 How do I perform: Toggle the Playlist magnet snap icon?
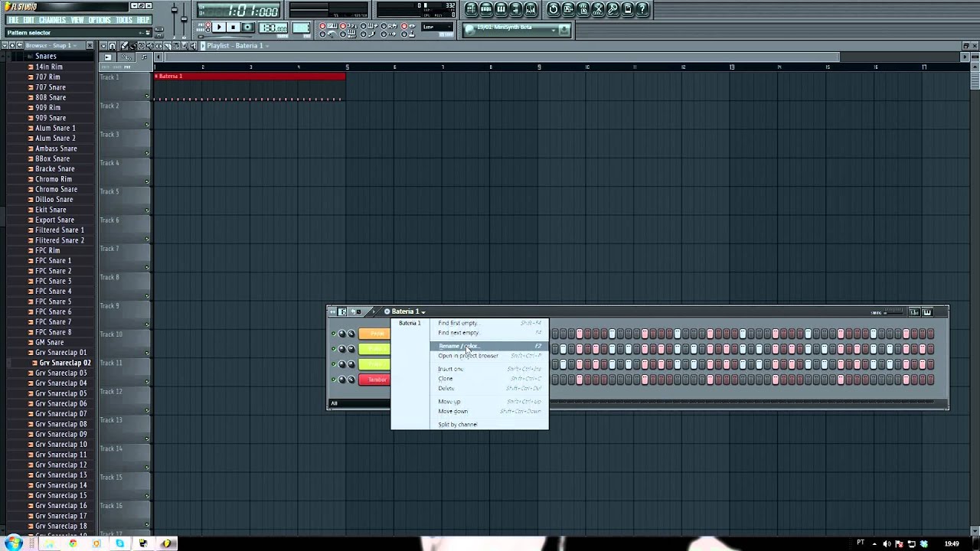[x=113, y=46]
